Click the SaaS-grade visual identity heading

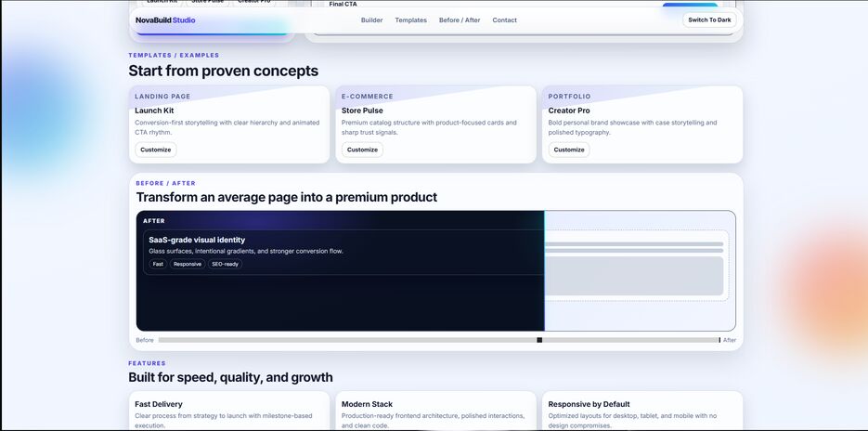pyautogui.click(x=197, y=240)
